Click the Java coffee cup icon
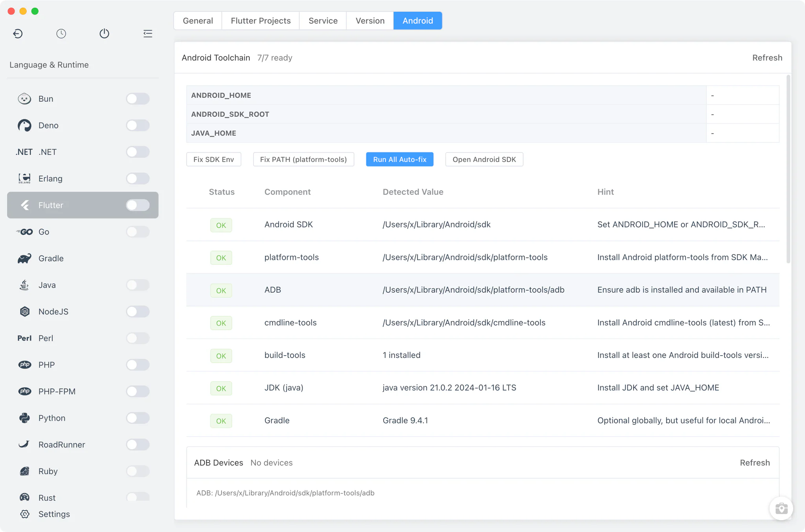Screen dimensions: 805x532 [24, 285]
